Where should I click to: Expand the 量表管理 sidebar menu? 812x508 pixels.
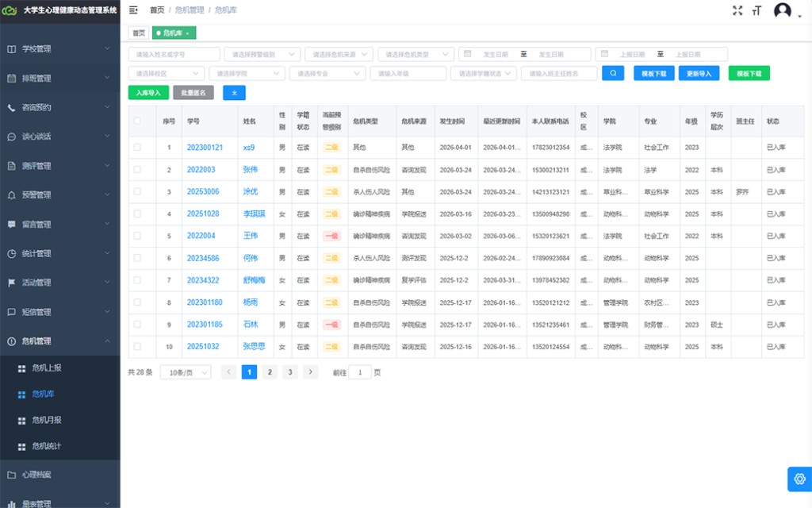pos(60,503)
